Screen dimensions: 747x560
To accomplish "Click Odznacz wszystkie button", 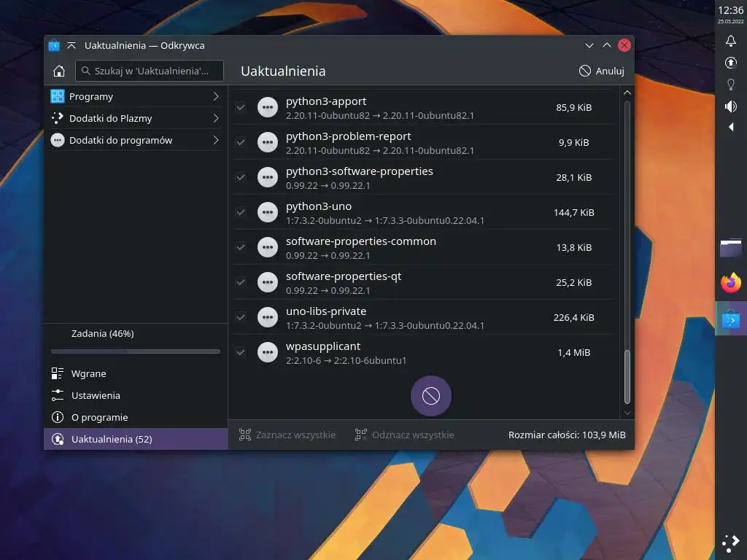I will click(404, 435).
